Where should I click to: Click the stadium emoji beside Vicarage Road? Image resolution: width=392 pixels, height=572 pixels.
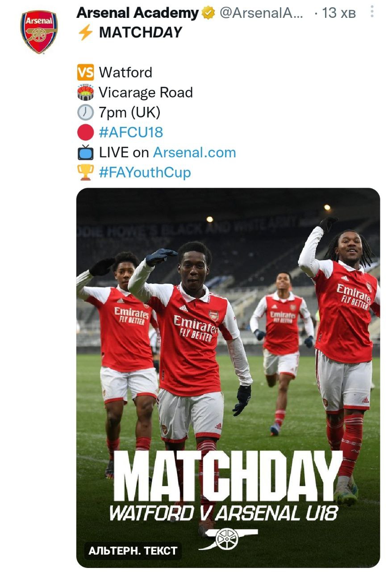click(x=85, y=93)
